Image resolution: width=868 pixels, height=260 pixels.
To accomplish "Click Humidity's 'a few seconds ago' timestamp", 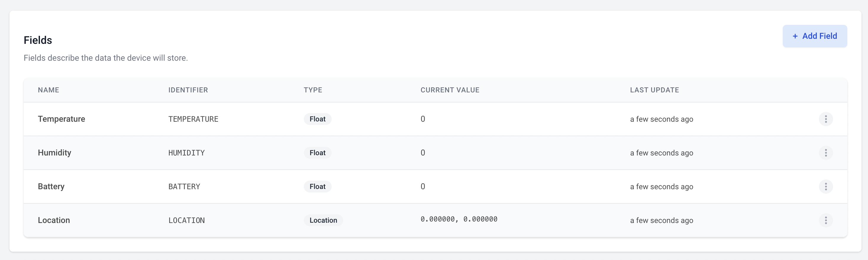I will pyautogui.click(x=662, y=153).
